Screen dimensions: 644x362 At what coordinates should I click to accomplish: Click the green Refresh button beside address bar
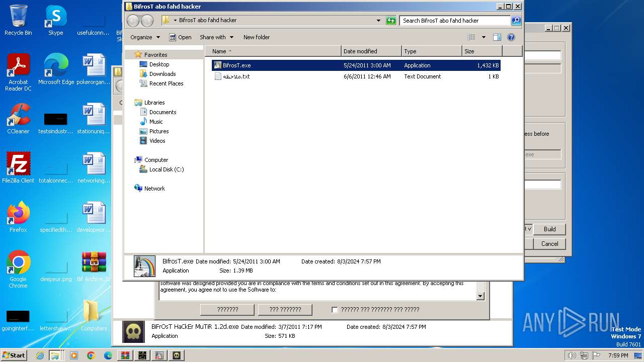pos(391,21)
